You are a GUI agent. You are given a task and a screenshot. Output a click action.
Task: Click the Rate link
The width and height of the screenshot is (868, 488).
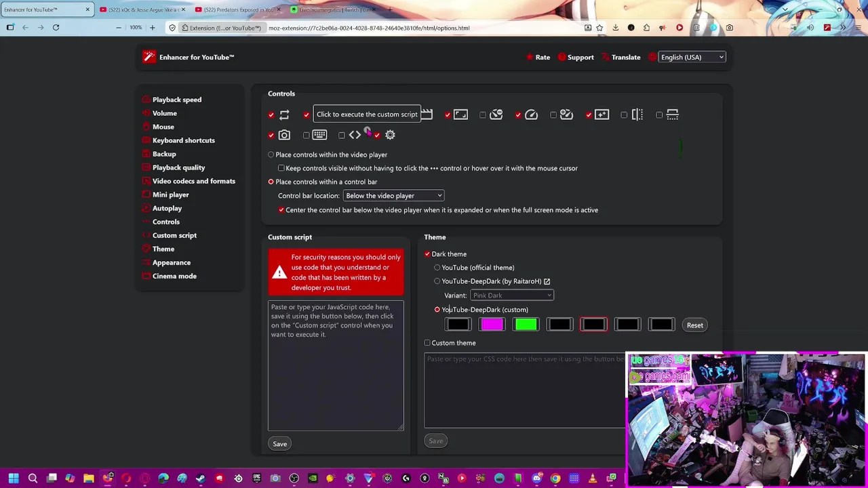point(538,57)
